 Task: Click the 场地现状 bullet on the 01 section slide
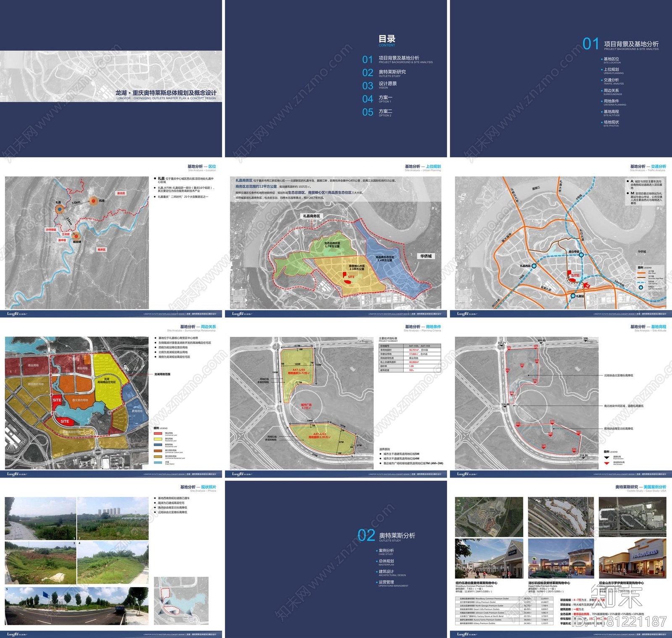[611, 123]
